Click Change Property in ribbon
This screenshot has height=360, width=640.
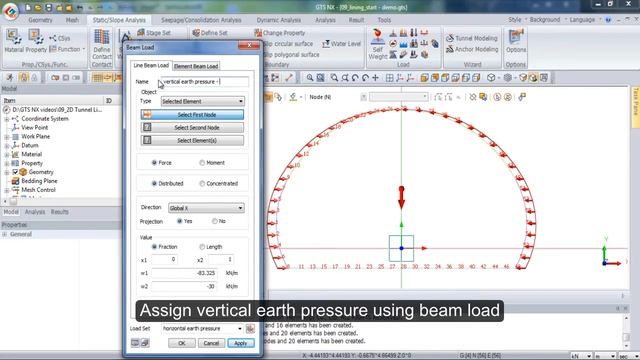pyautogui.click(x=280, y=33)
